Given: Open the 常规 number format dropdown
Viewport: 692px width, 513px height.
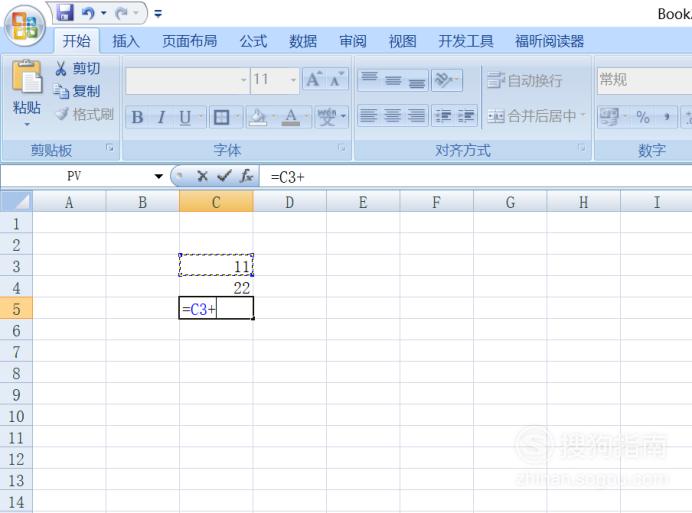Looking at the screenshot, I should (644, 80).
